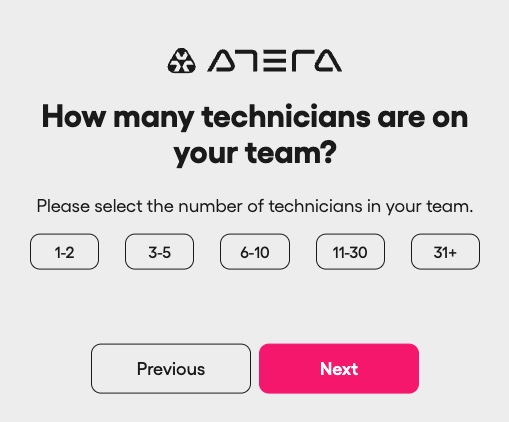Click the 'Please select the number' instruction text
The height and width of the screenshot is (422, 509).
coord(255,206)
